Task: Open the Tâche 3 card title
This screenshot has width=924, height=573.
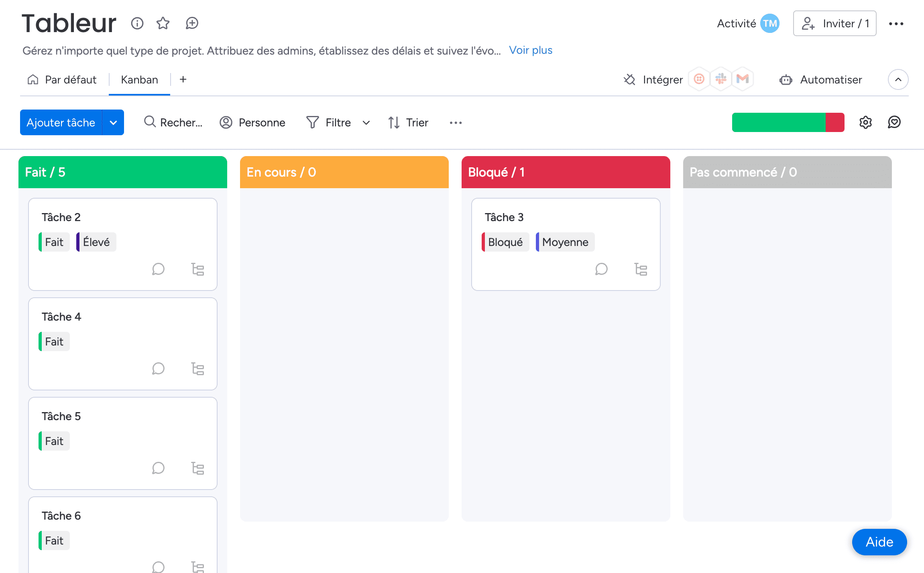Action: (504, 217)
